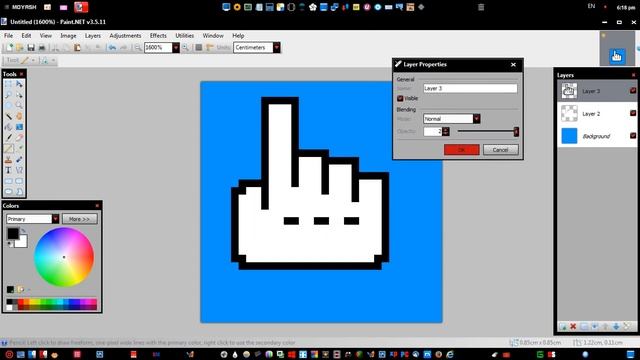Screen dimensions: 640x360
Task: Create a new image from toolbar
Action: click(9, 47)
